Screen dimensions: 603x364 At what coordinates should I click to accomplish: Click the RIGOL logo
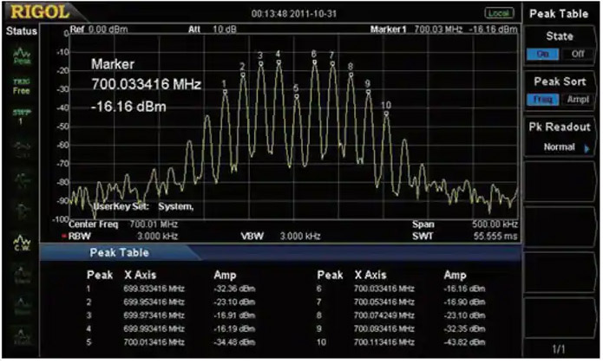pos(30,12)
